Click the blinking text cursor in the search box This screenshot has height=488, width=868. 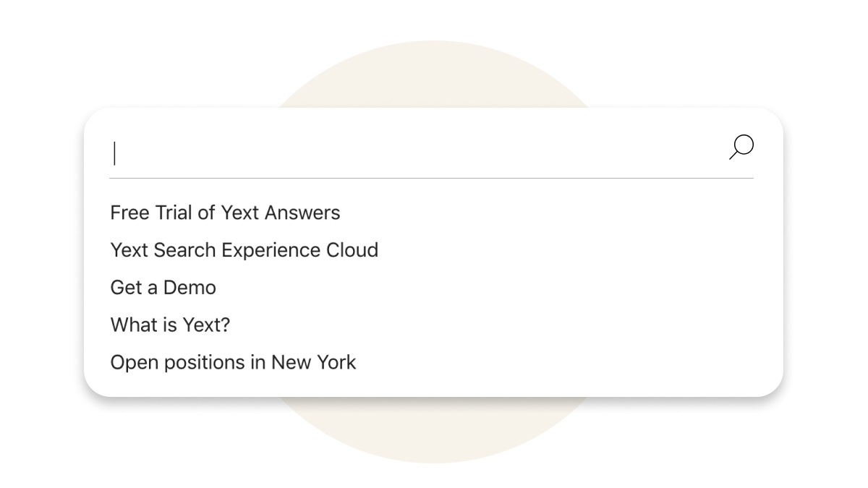(x=114, y=153)
